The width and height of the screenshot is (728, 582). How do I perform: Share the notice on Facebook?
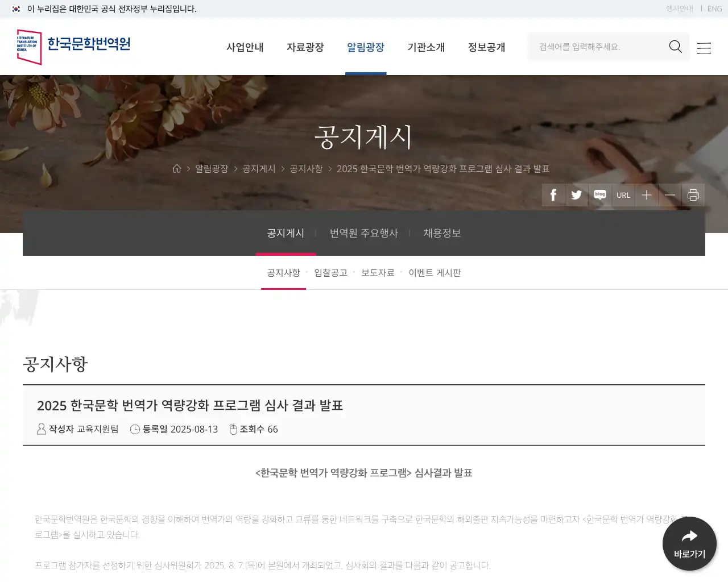coord(552,195)
